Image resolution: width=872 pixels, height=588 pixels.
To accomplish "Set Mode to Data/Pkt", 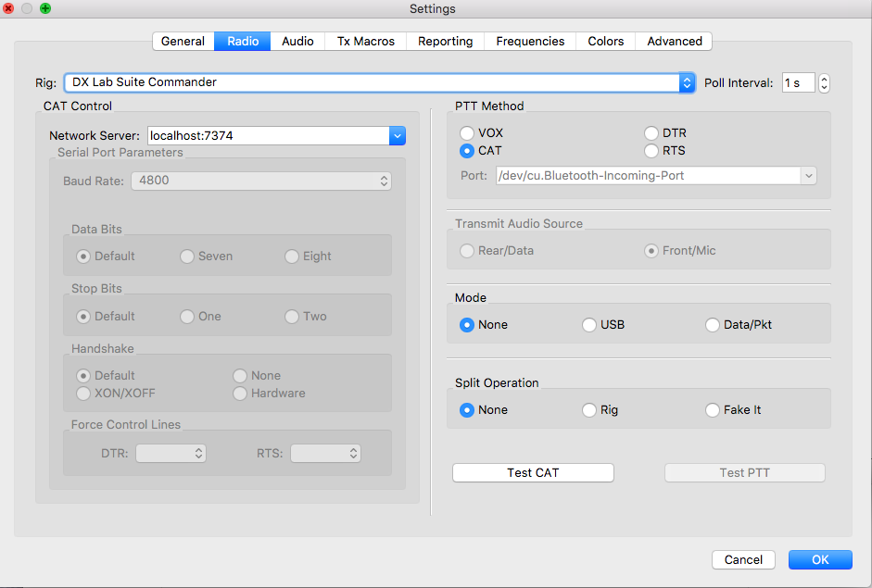I will point(739,325).
